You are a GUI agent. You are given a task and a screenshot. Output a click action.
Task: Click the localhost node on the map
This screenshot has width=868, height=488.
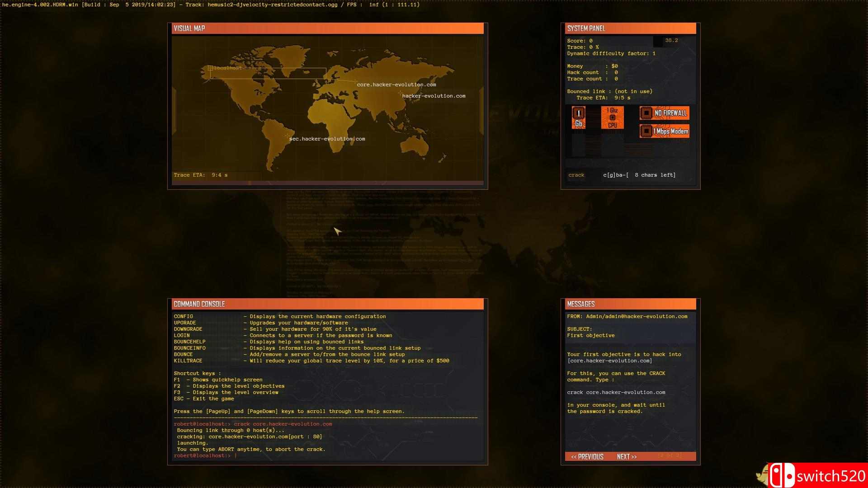click(225, 68)
